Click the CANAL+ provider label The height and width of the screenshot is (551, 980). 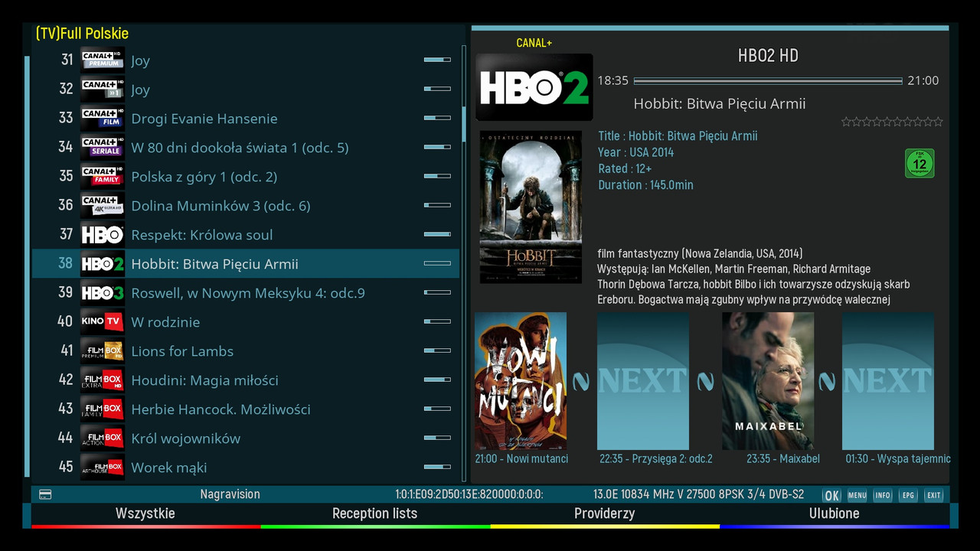tap(534, 43)
